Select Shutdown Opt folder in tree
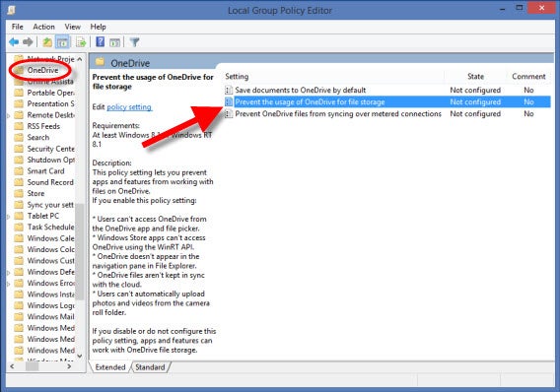This screenshot has width=560, height=392. [50, 160]
